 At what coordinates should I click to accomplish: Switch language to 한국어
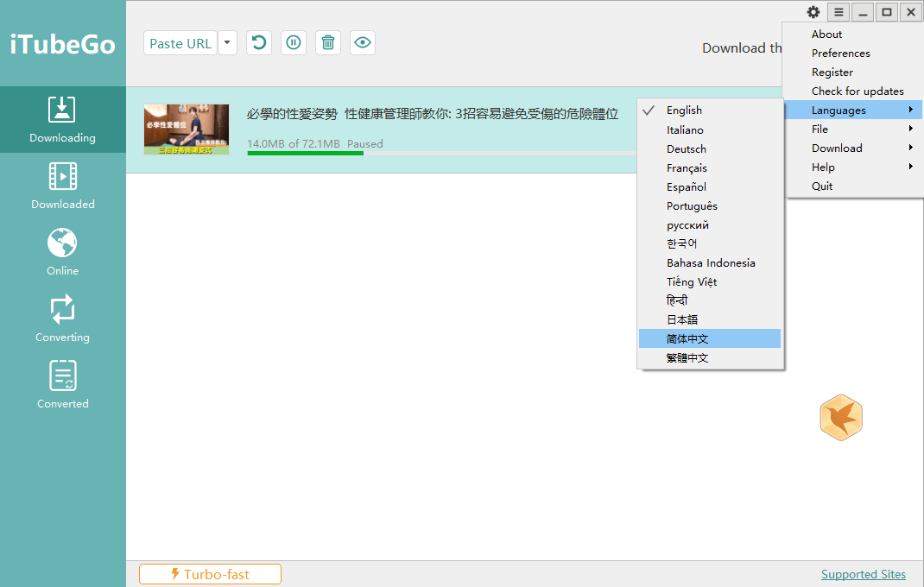click(x=710, y=243)
